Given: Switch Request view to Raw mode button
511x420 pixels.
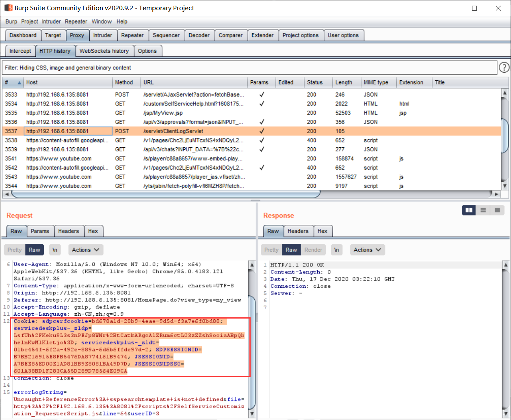Looking at the screenshot, I should coord(35,250).
